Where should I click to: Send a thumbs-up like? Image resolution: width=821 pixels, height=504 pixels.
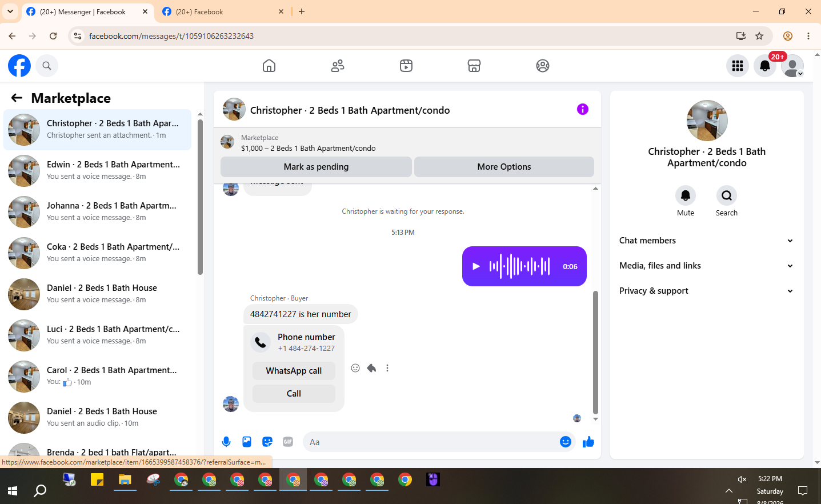point(588,442)
